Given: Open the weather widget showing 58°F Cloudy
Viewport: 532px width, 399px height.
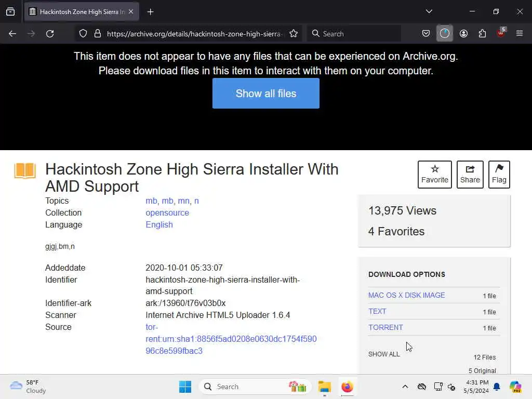Looking at the screenshot, I should tap(28, 387).
